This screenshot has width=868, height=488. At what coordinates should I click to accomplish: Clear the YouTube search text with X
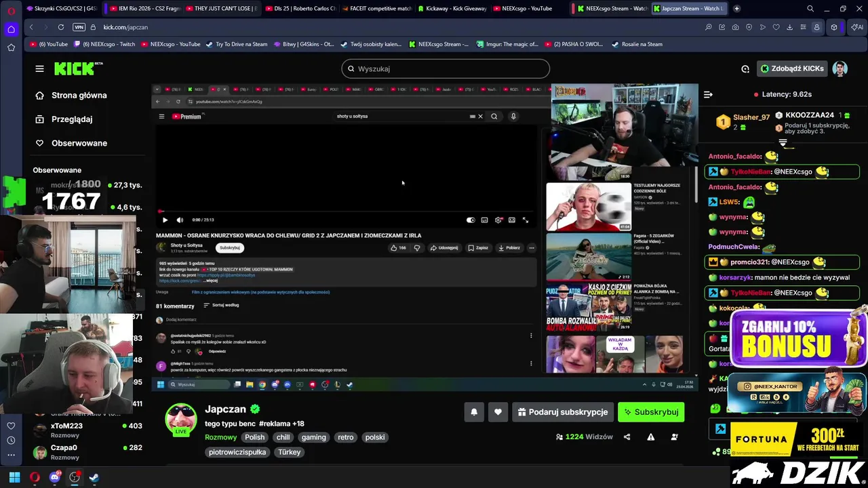[480, 116]
